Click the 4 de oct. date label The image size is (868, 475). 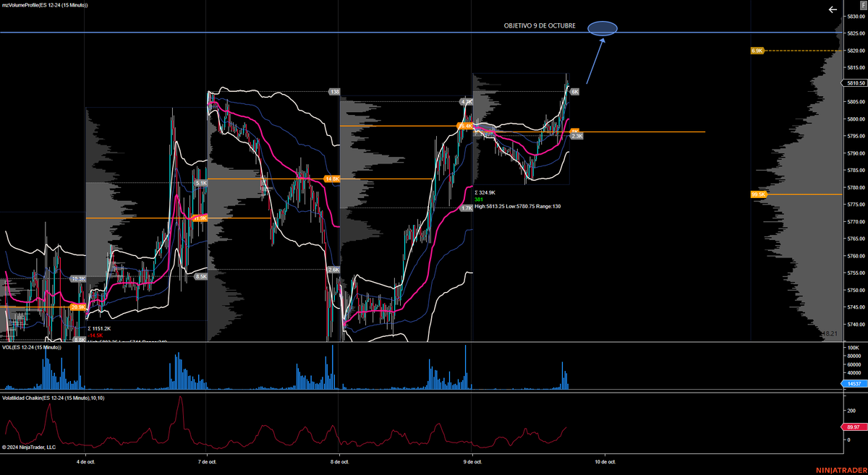[x=85, y=461]
